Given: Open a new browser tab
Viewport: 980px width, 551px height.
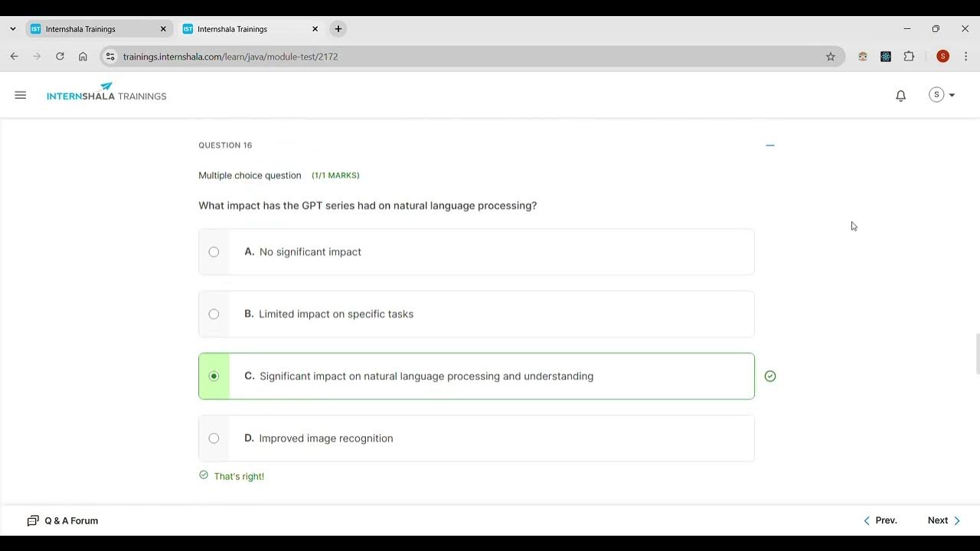Looking at the screenshot, I should (x=338, y=29).
